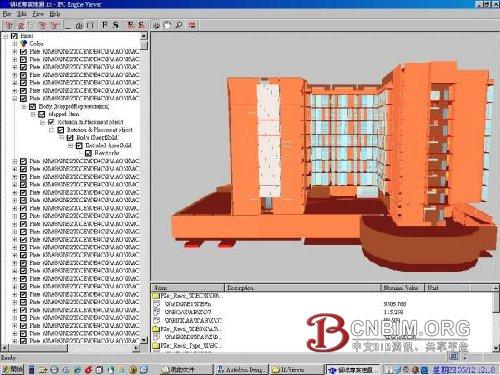This screenshot has height=375, width=500.
Task: Click properties panel scroll down arrow
Action: [x=496, y=348]
